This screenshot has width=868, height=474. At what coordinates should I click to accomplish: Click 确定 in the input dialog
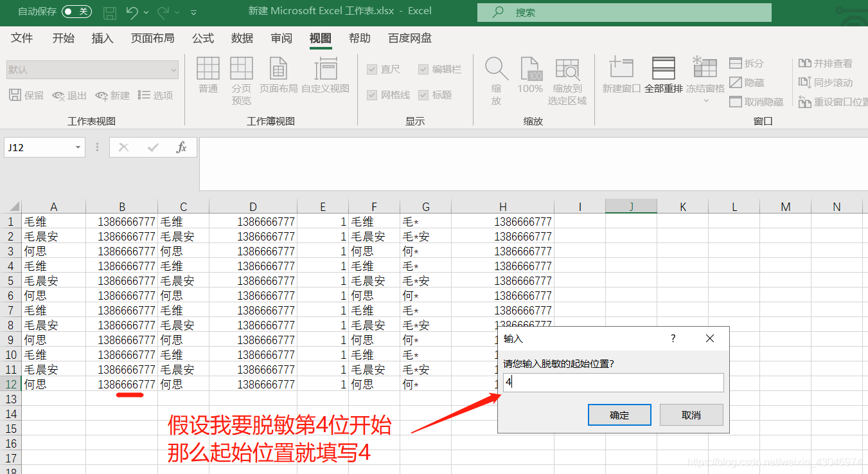(x=619, y=415)
